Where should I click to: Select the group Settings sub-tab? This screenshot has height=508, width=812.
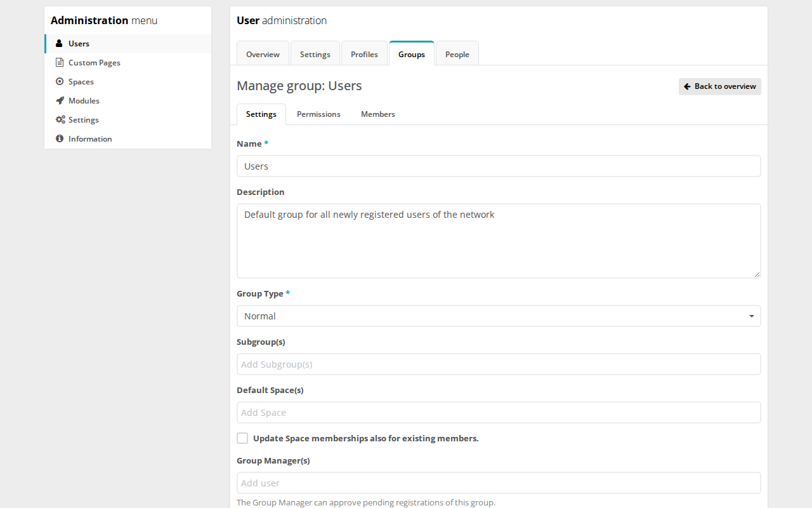click(x=261, y=114)
